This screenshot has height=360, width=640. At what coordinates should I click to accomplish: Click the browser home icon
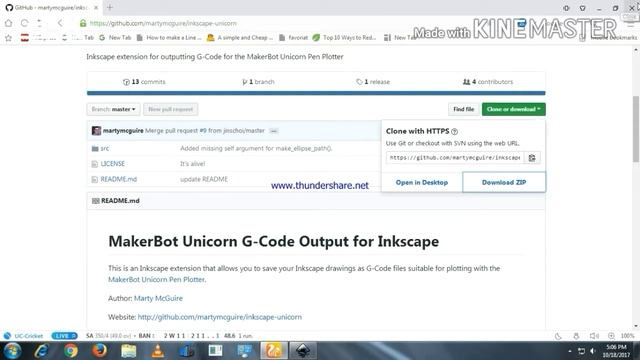(x=8, y=23)
